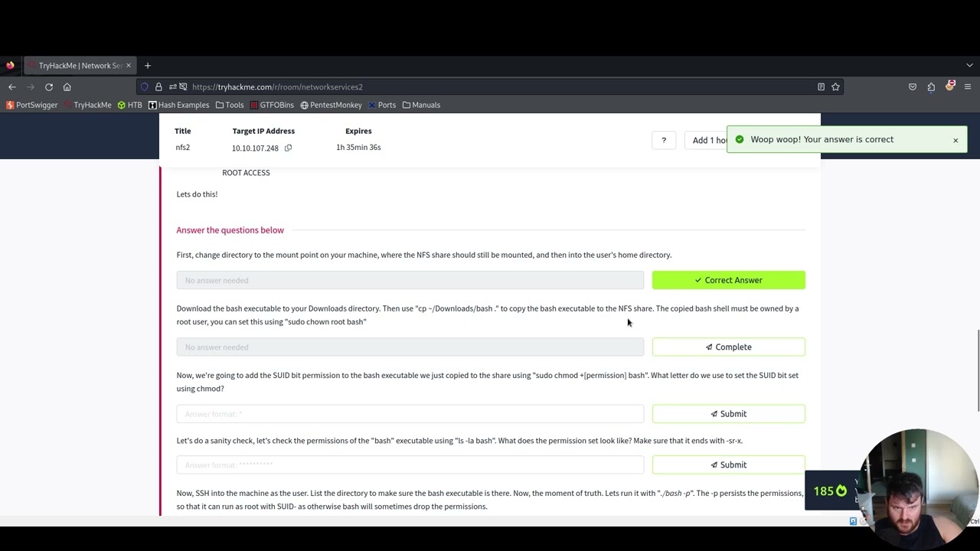The height and width of the screenshot is (551, 980).
Task: Open the PentestMonkey bookmark
Action: [x=331, y=105]
